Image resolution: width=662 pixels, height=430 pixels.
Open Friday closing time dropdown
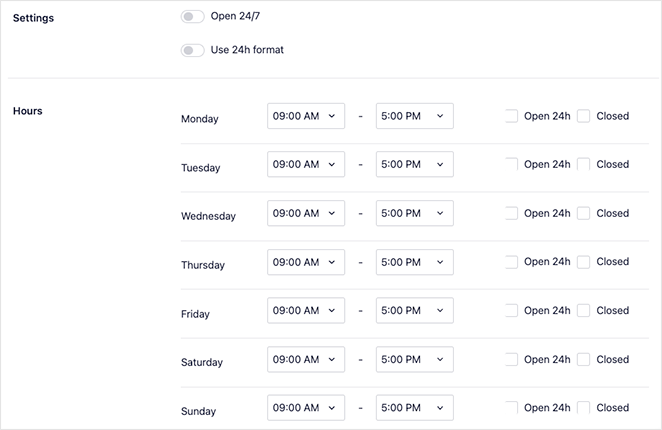[415, 310]
